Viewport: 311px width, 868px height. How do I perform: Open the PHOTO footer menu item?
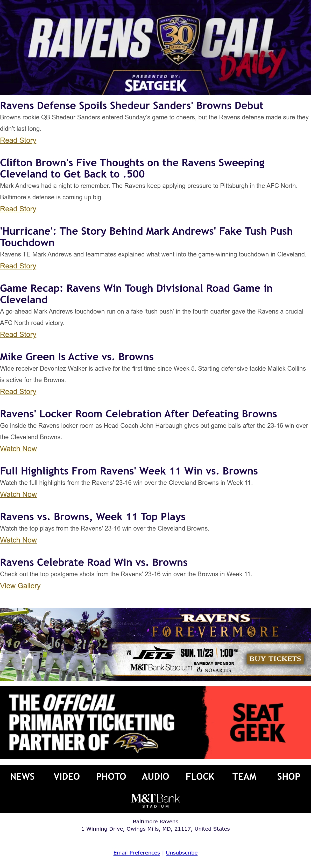111,776
